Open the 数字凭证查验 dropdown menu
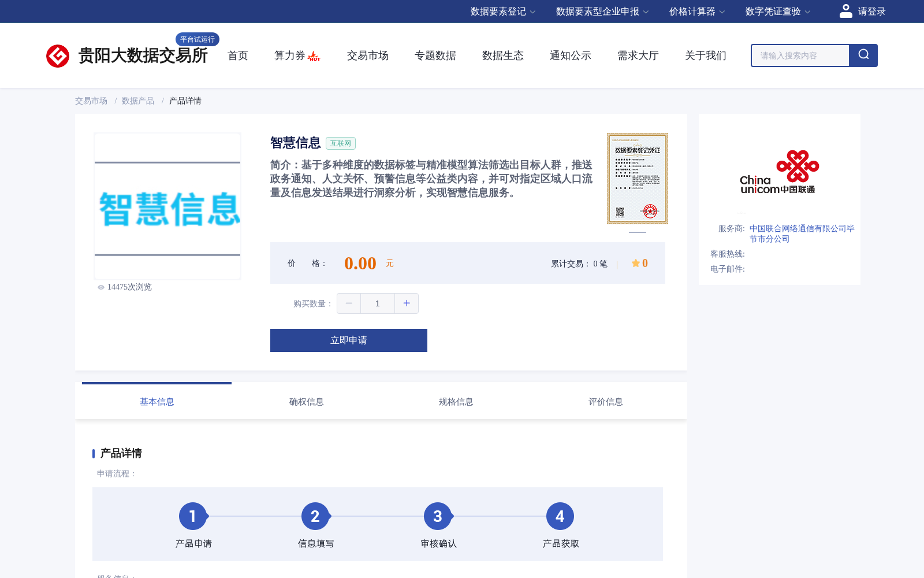 pos(778,12)
